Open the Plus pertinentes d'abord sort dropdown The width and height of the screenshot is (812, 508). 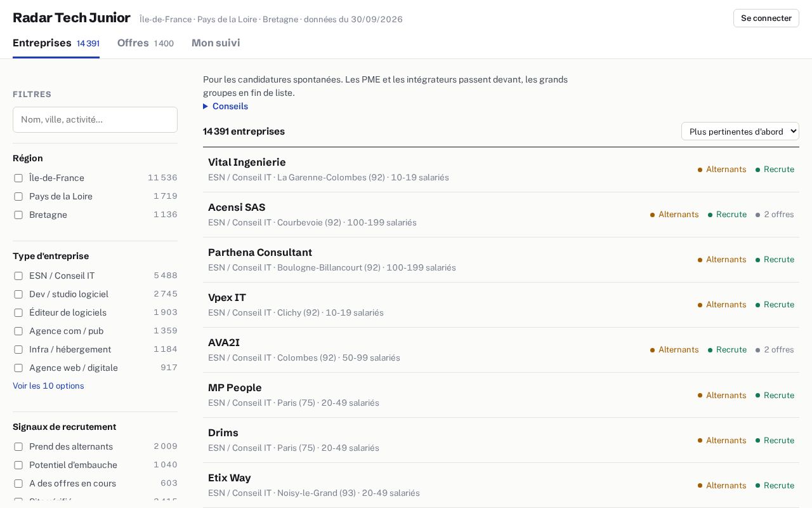pos(740,131)
